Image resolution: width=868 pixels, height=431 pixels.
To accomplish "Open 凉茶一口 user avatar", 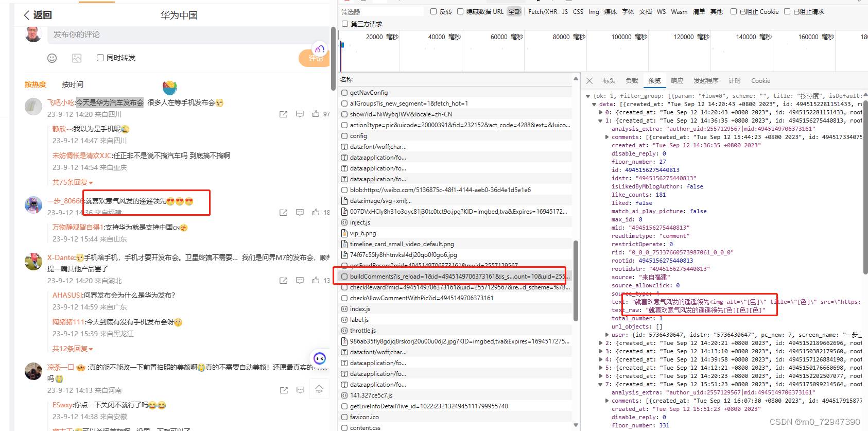I will (x=33, y=371).
